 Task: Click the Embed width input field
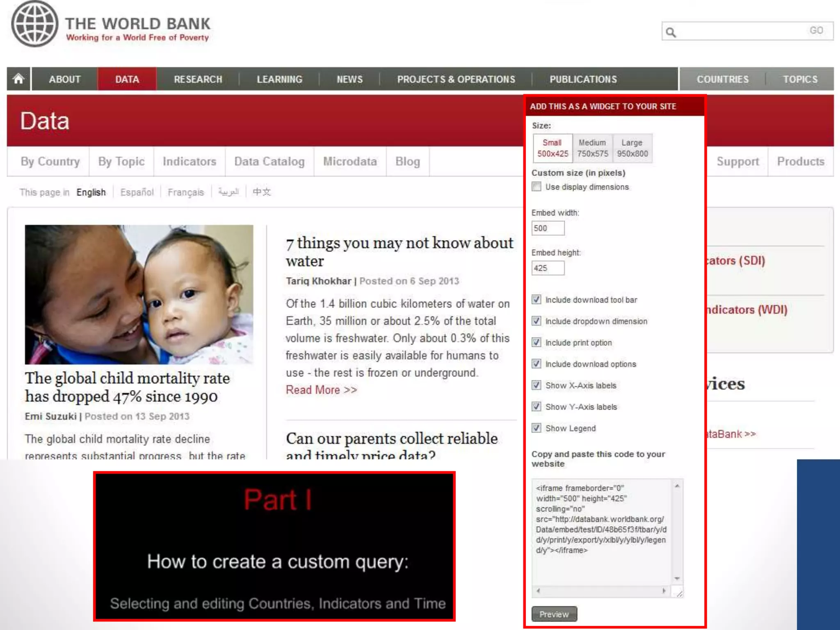click(548, 228)
